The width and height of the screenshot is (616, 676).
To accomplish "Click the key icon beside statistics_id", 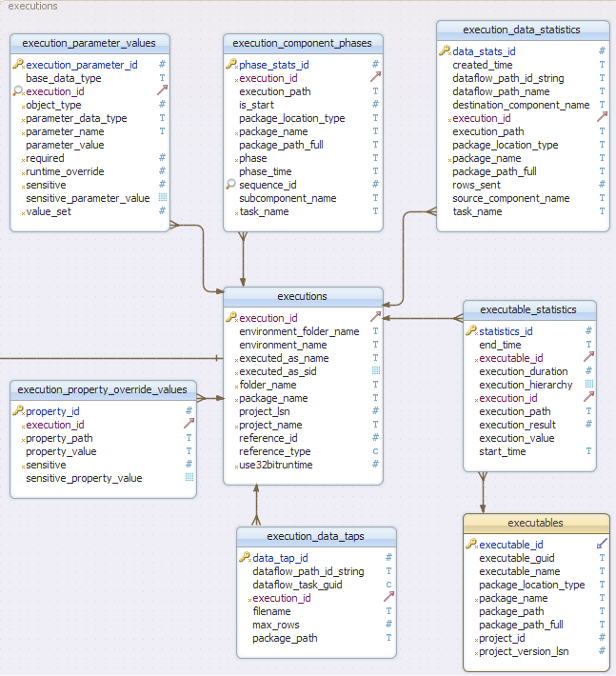I will pyautogui.click(x=471, y=331).
